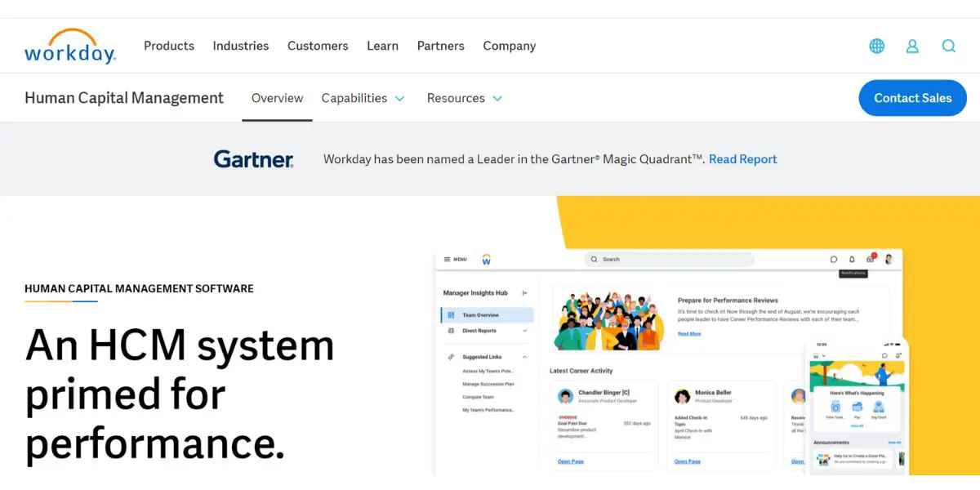Select Team Overview in the sidebar
Screen dimensions: 980x490
pyautogui.click(x=487, y=315)
